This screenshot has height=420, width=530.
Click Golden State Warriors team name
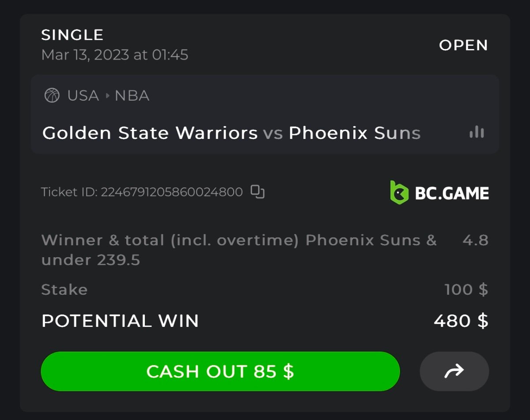pyautogui.click(x=150, y=133)
